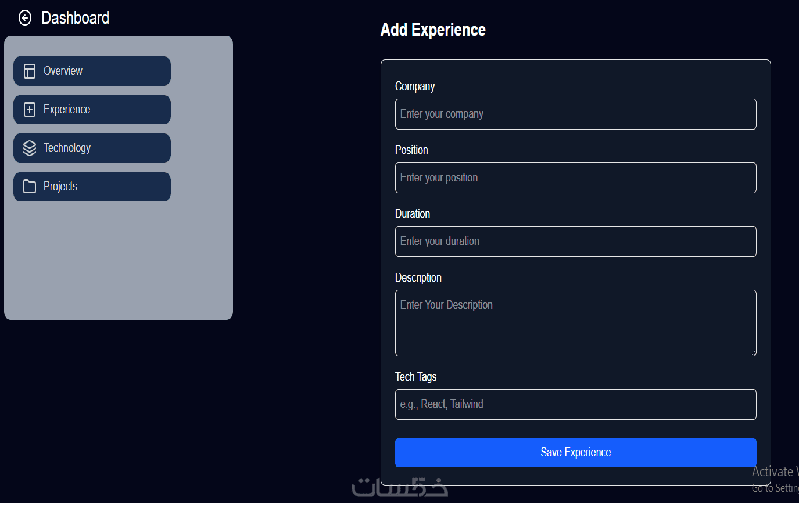
Task: Click the Experience plus-square icon
Action: tap(29, 109)
